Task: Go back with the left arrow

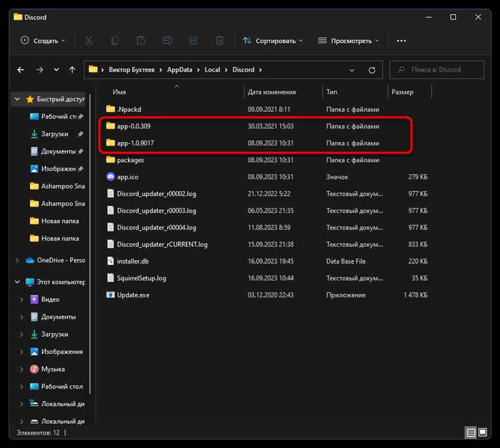Action: click(x=21, y=70)
